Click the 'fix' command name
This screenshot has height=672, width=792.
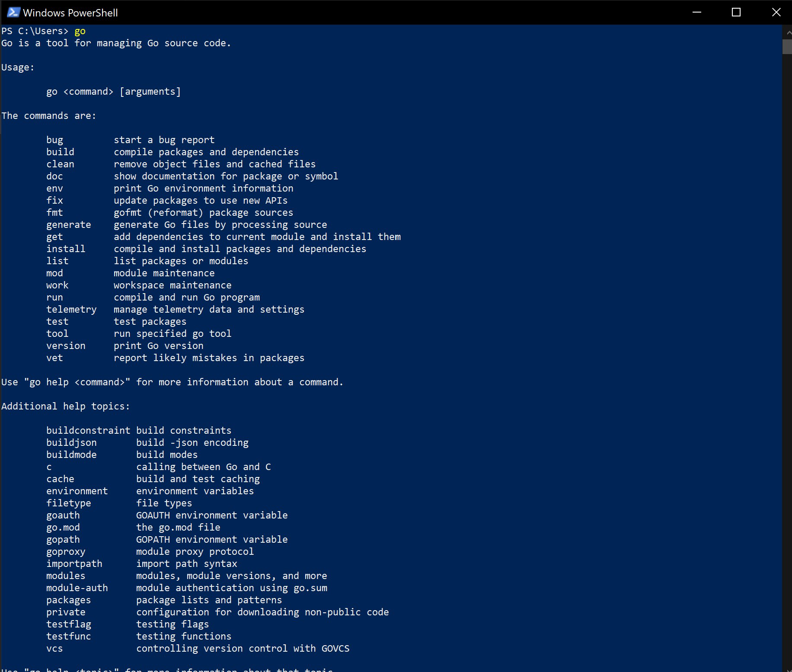point(54,201)
